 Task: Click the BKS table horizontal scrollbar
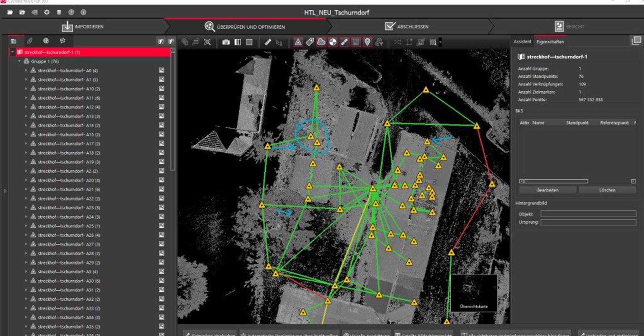[x=556, y=181]
